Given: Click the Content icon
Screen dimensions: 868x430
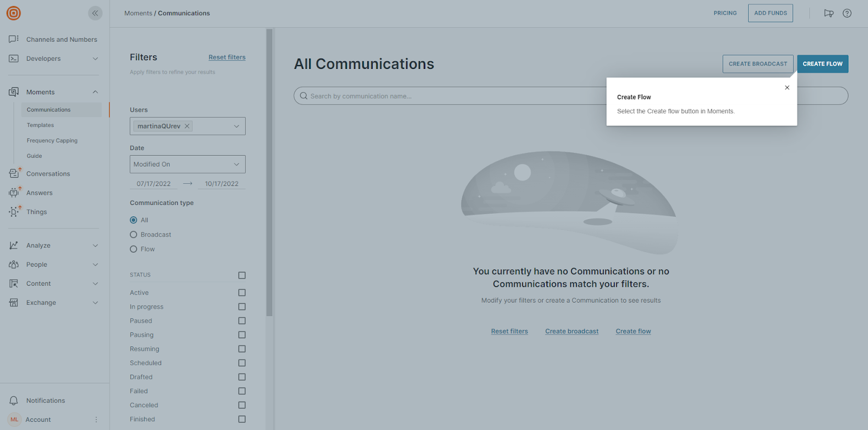Looking at the screenshot, I should click(x=14, y=284).
